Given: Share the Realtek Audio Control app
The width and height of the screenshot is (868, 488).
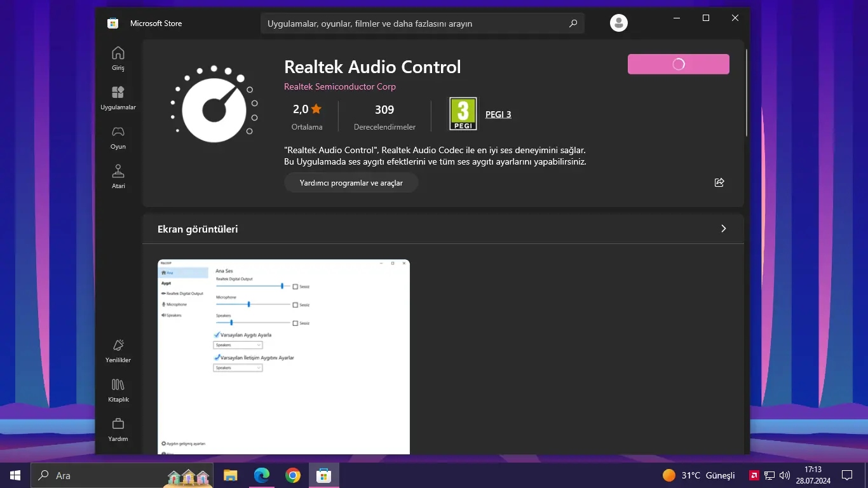Looking at the screenshot, I should click(x=719, y=182).
